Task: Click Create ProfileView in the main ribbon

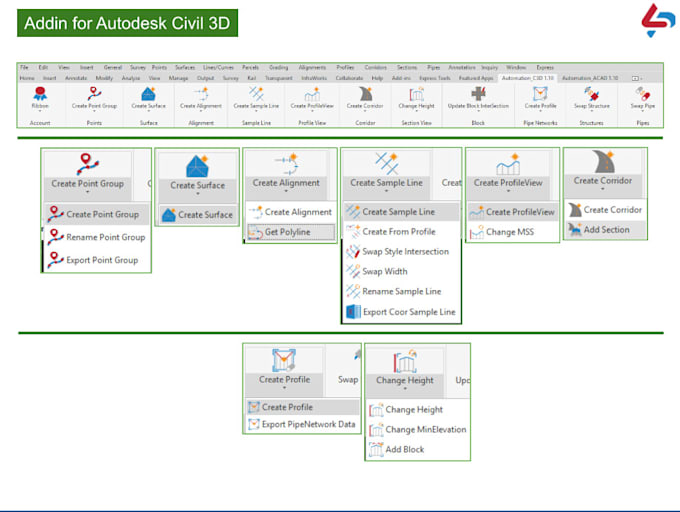Action: pos(312,98)
